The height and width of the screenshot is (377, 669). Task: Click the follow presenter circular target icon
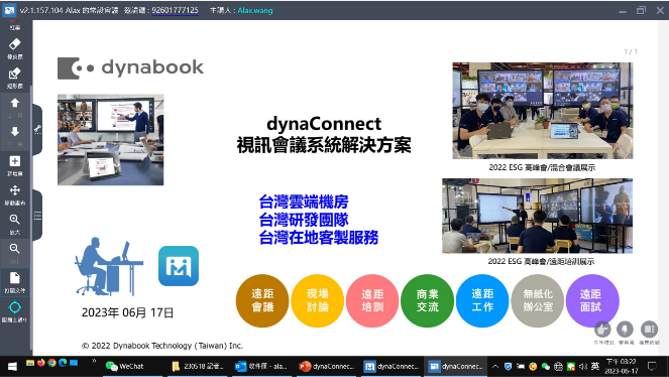tap(15, 311)
